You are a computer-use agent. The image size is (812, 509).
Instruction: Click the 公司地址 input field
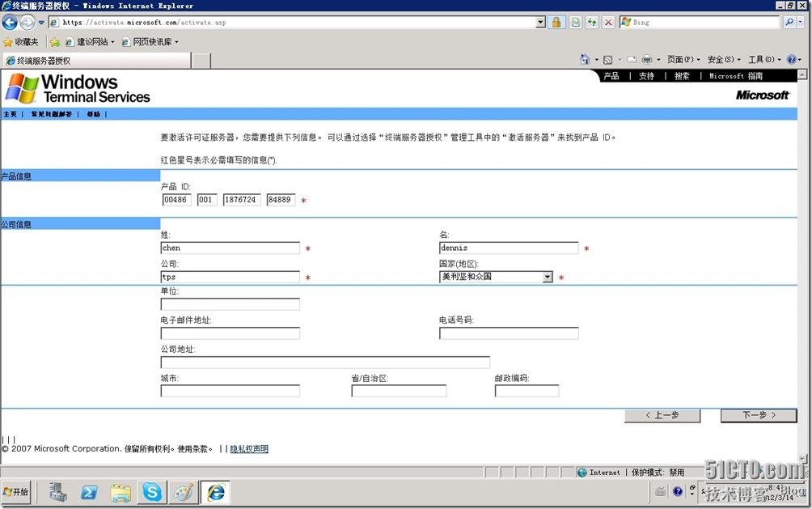click(325, 363)
